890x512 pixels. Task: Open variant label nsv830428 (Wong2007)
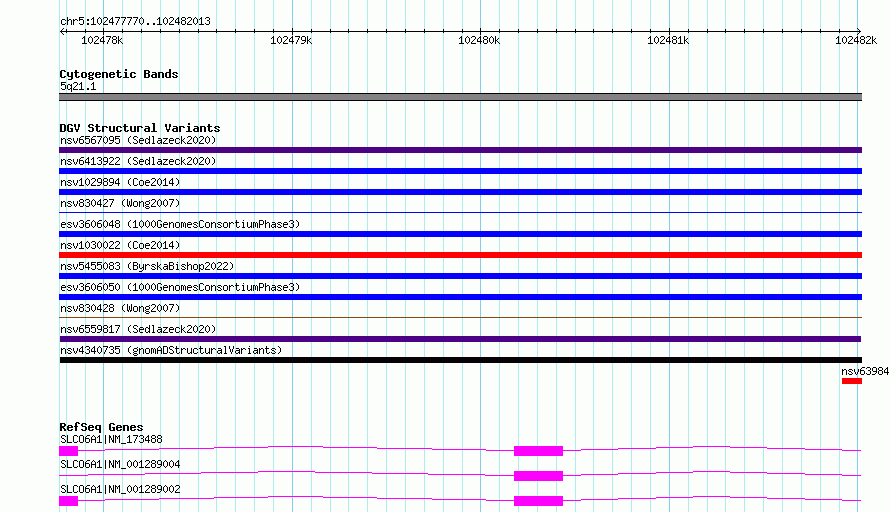(x=120, y=308)
